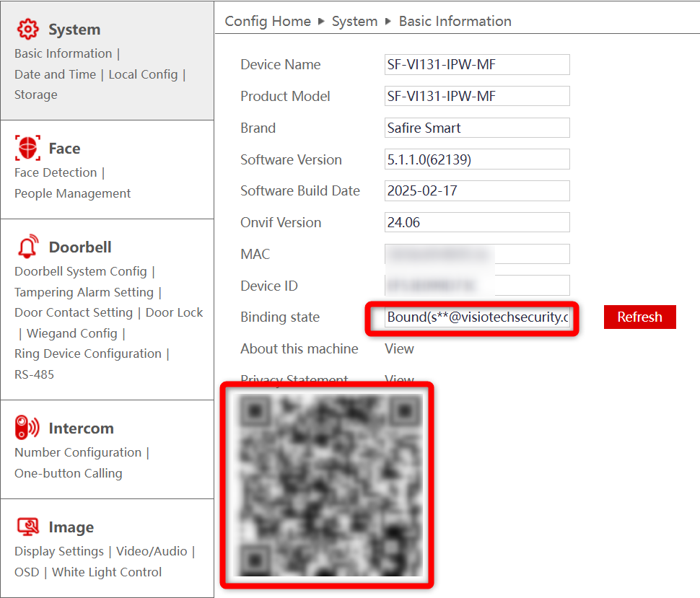
Task: Open the Intercom section heading
Action: click(82, 428)
